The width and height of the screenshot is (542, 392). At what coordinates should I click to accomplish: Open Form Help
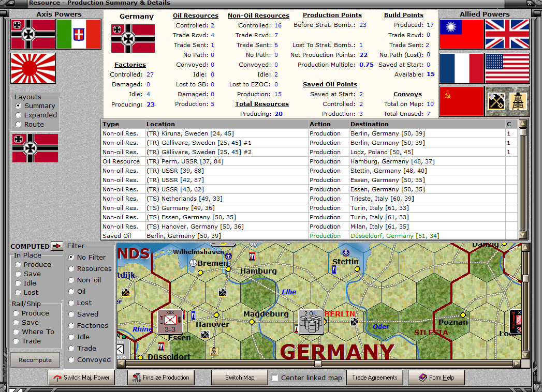436,378
